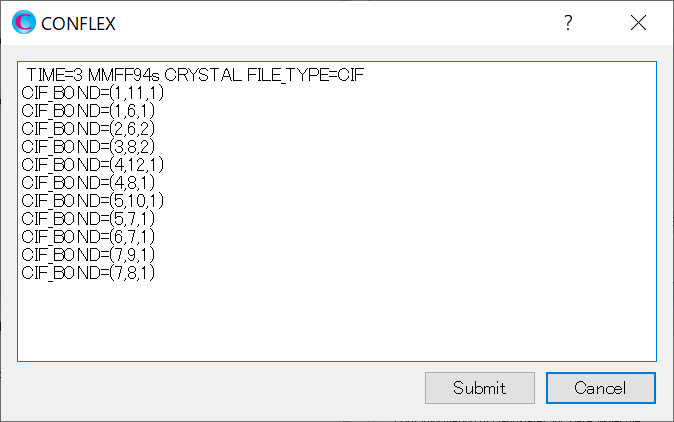
Task: Click the CIF_BOND=(1,11,1) line
Action: click(x=92, y=93)
